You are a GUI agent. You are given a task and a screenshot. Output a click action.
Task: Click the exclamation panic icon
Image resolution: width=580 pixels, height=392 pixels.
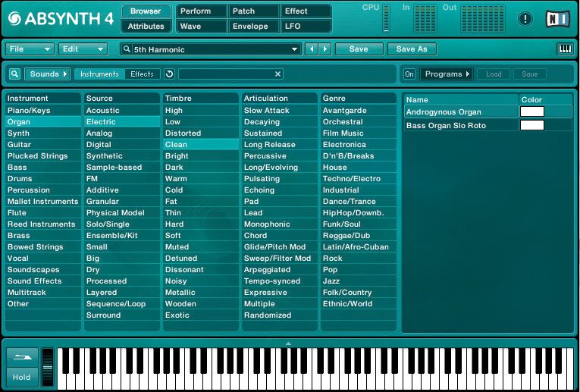click(x=525, y=19)
